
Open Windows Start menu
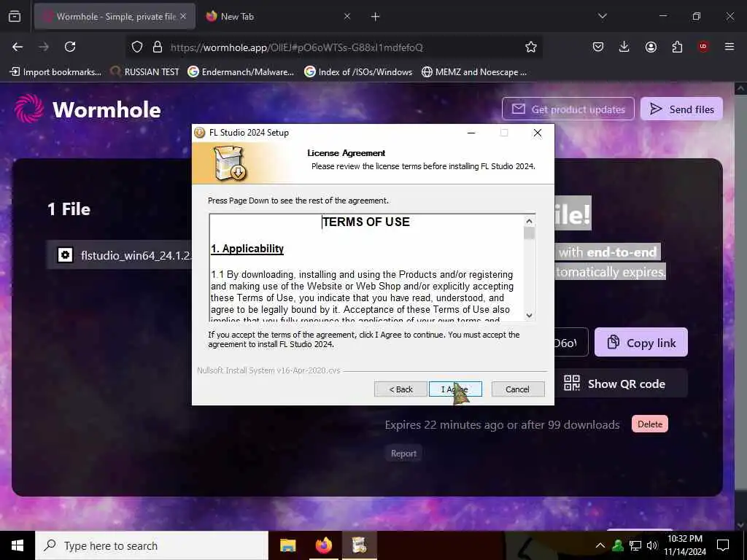[x=18, y=545]
